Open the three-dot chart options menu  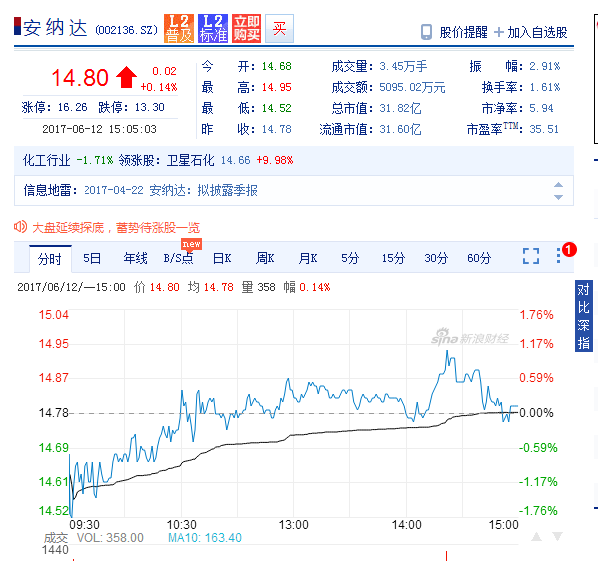pos(558,256)
